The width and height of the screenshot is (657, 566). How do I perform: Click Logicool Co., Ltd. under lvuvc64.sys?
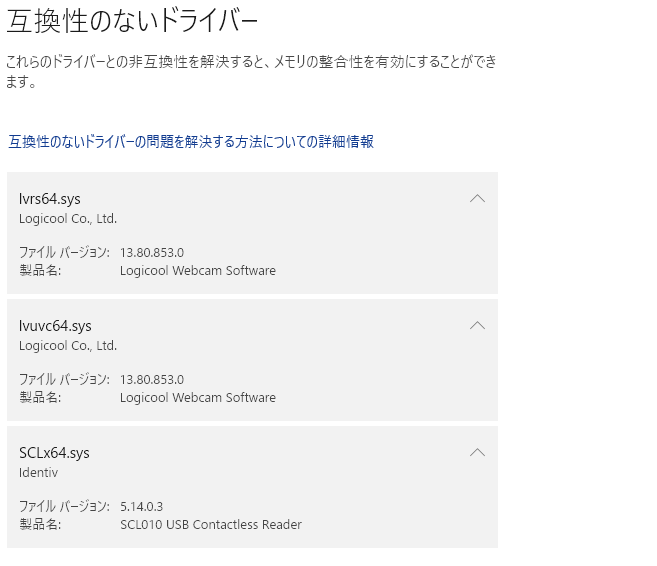pos(68,346)
